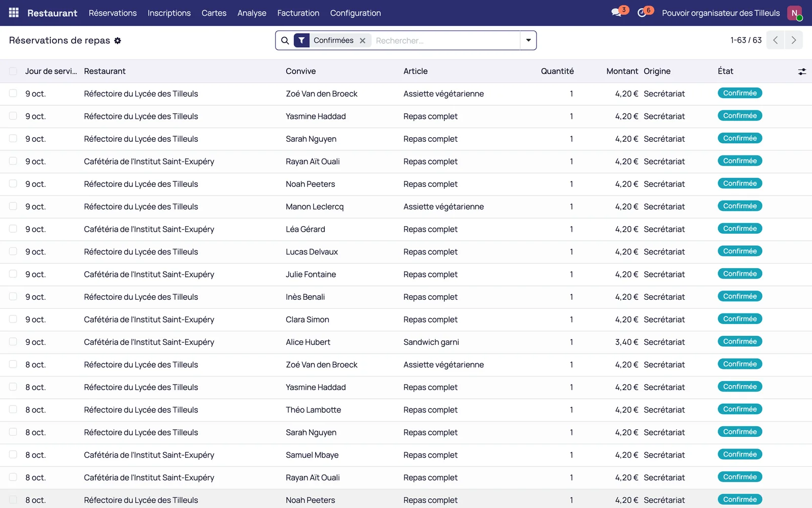Viewport: 812px width, 508px height.
Task: Open the Facturation menu
Action: coord(298,13)
